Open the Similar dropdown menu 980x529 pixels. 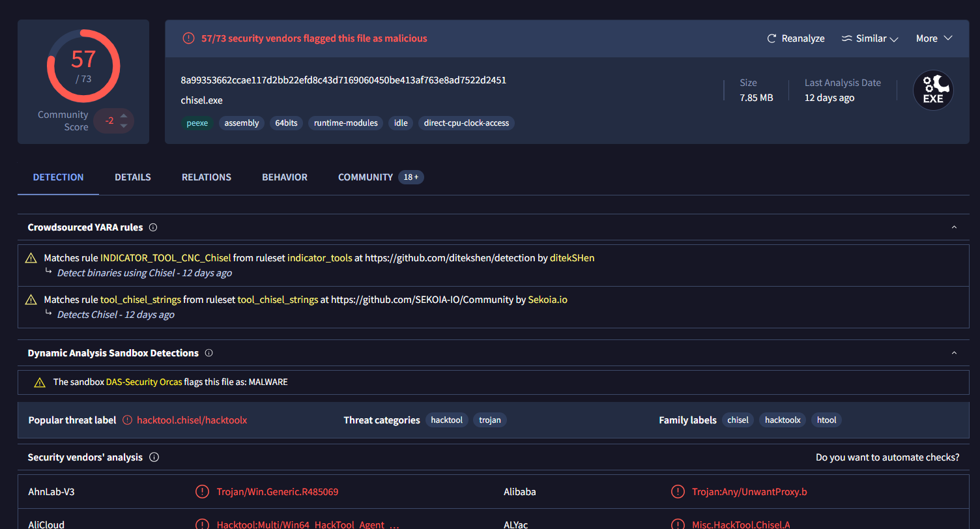(870, 38)
